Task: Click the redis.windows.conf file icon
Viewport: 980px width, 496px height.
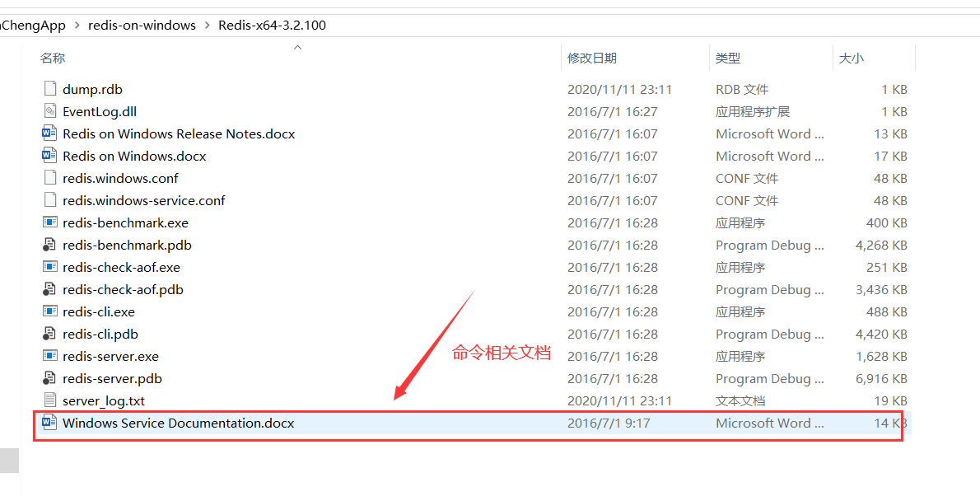Action: [50, 178]
